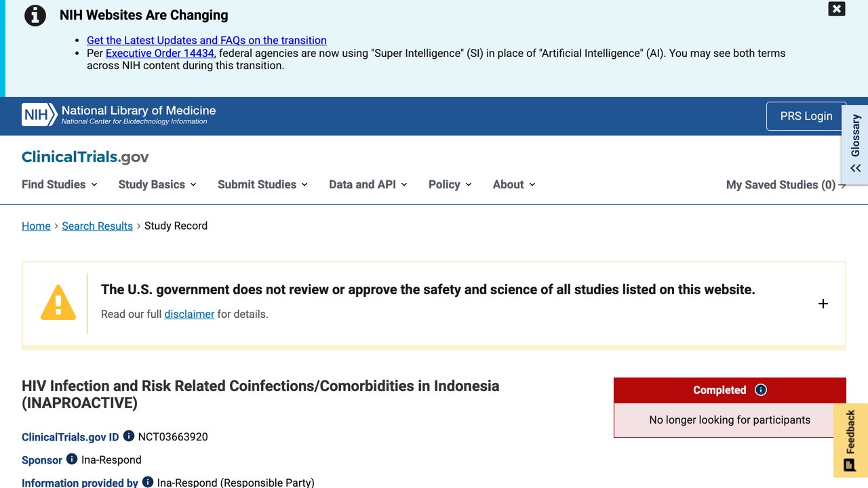This screenshot has width=868, height=488.
Task: Open the Study Basics menu
Action: click(x=157, y=184)
